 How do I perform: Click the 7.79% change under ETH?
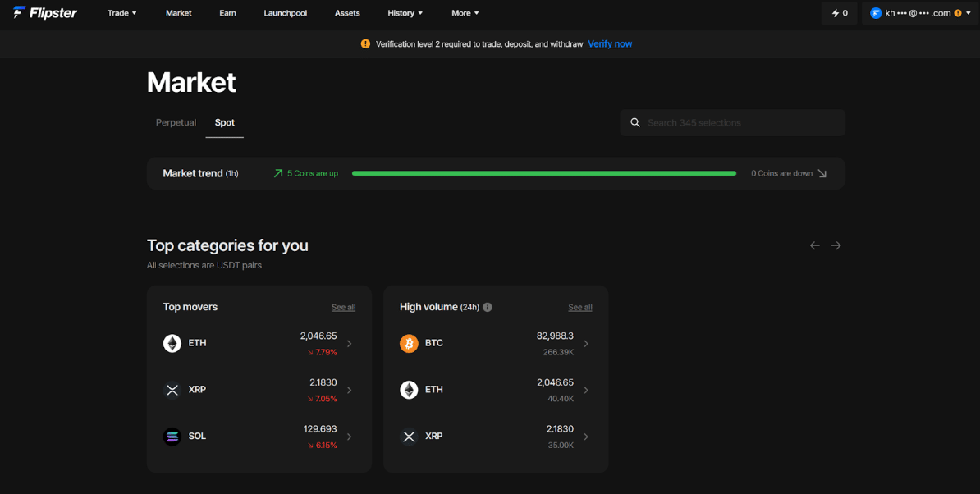[x=322, y=352]
